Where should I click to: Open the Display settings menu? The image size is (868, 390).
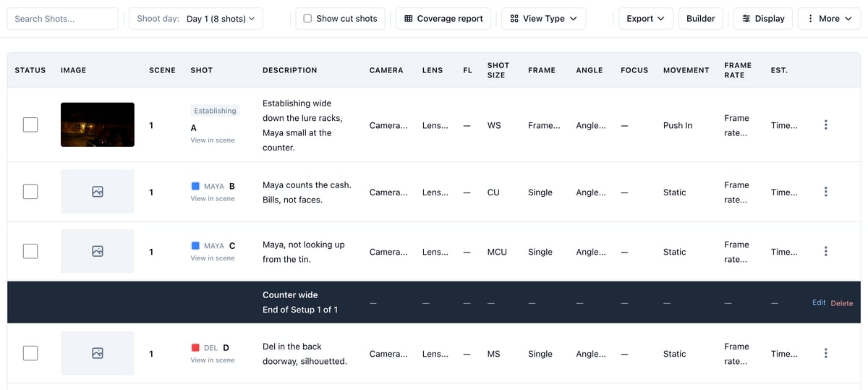pyautogui.click(x=763, y=19)
